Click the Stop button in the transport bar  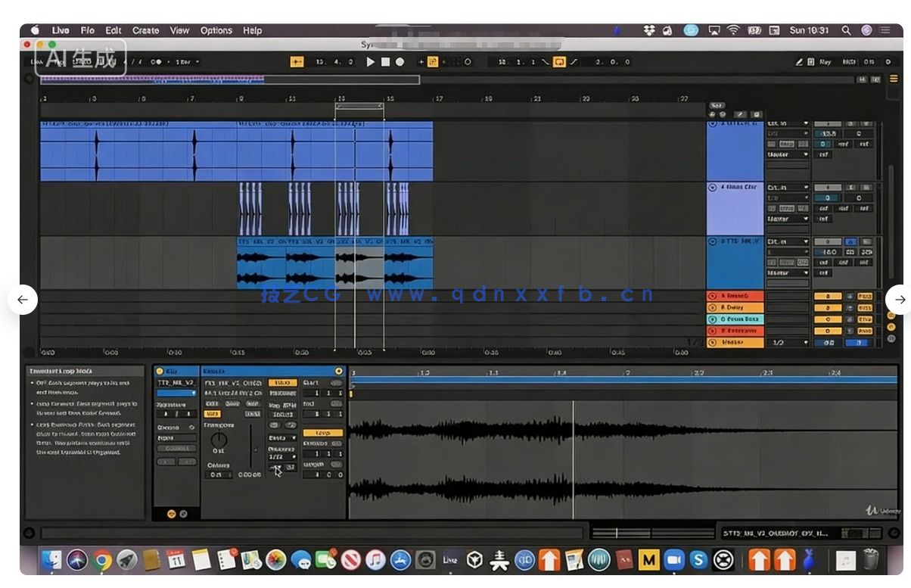tap(386, 62)
